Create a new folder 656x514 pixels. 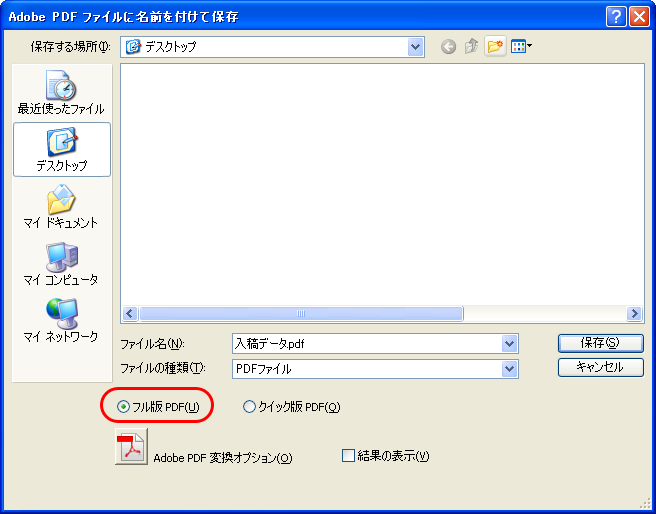495,47
